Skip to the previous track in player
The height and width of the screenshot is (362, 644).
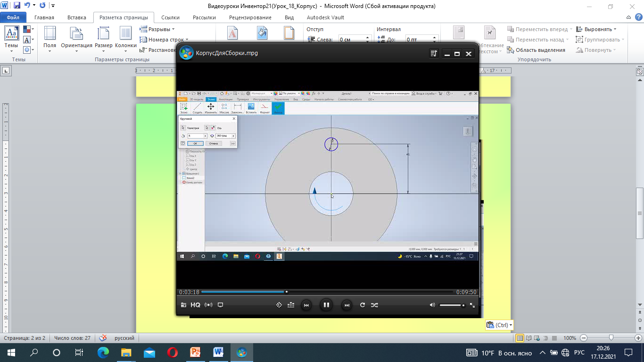click(306, 305)
